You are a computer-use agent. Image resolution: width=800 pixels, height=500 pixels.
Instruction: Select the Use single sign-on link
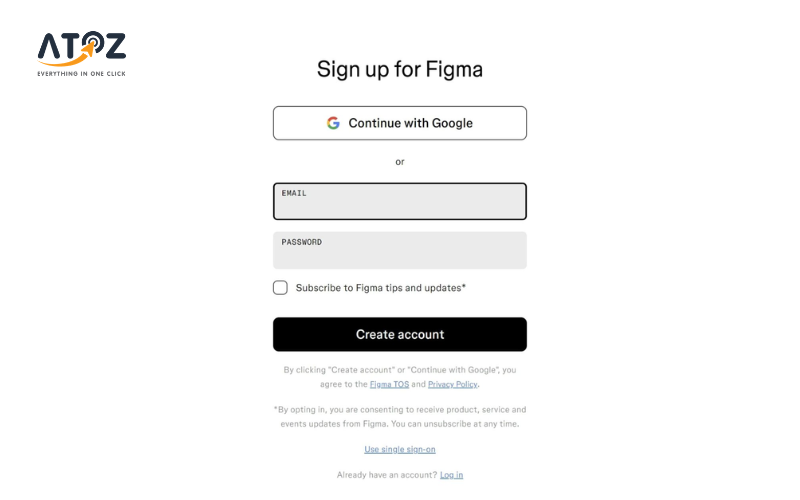coord(400,449)
